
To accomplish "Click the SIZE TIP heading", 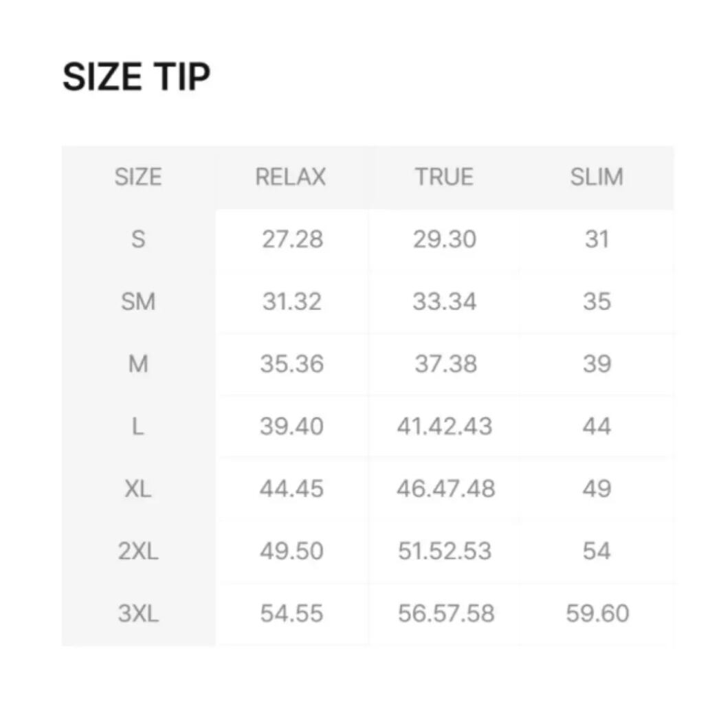I will (136, 76).
